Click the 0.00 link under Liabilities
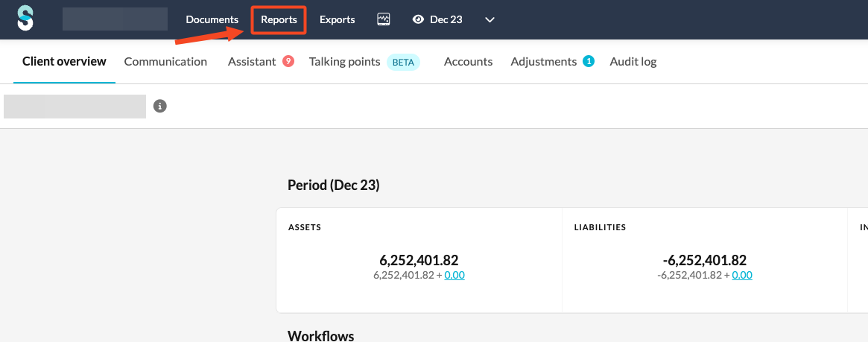 (742, 275)
